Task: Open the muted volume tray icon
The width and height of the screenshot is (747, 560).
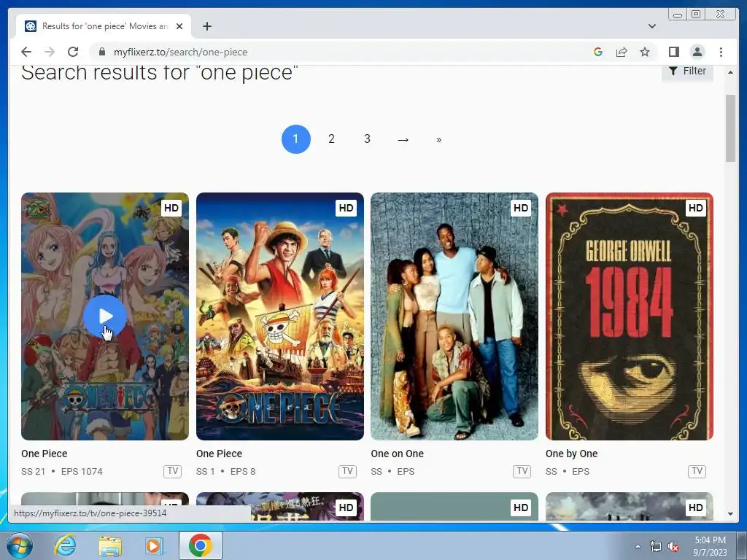Action: click(x=673, y=547)
